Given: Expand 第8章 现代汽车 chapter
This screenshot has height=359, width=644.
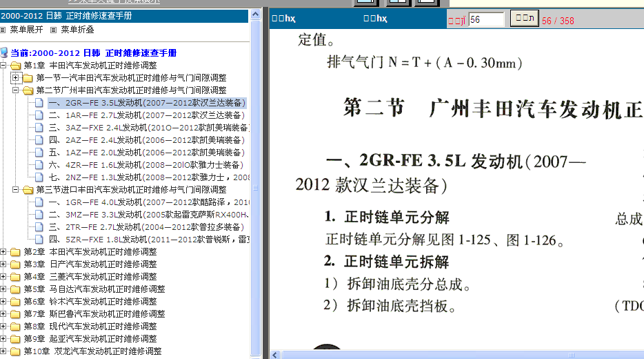Looking at the screenshot, I should point(3,326).
